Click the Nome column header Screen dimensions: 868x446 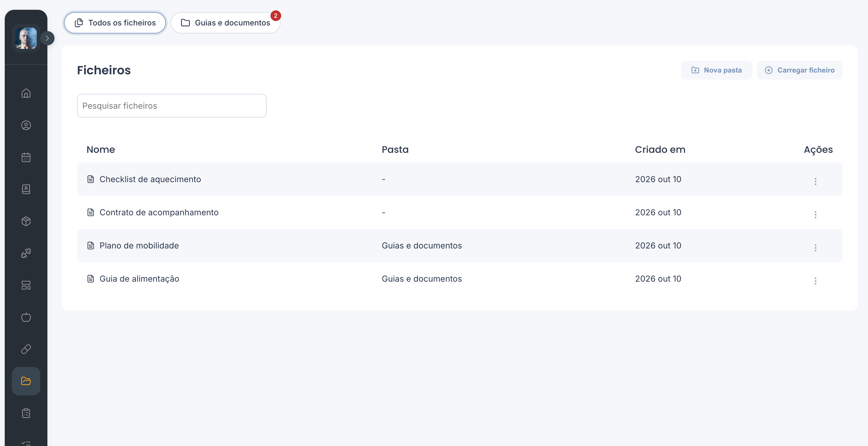[101, 150]
